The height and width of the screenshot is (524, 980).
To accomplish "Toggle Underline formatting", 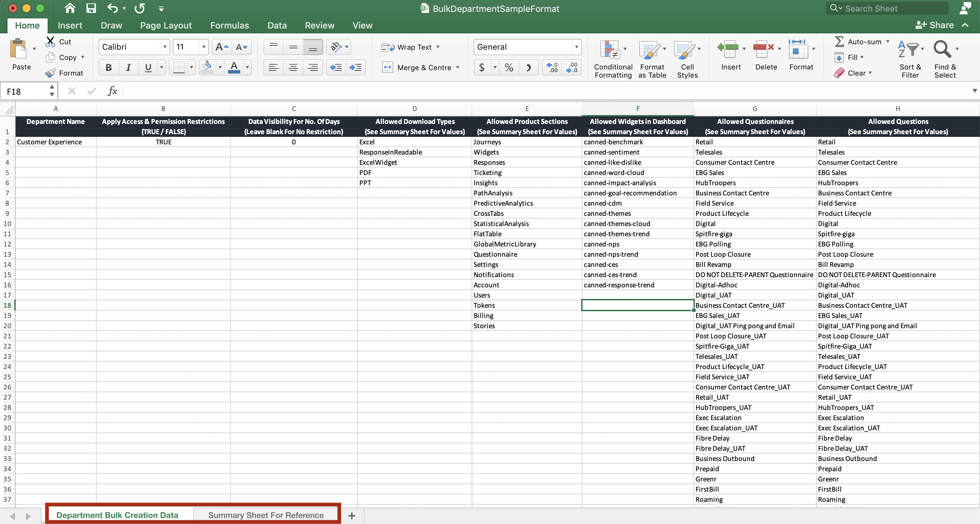I will point(148,68).
